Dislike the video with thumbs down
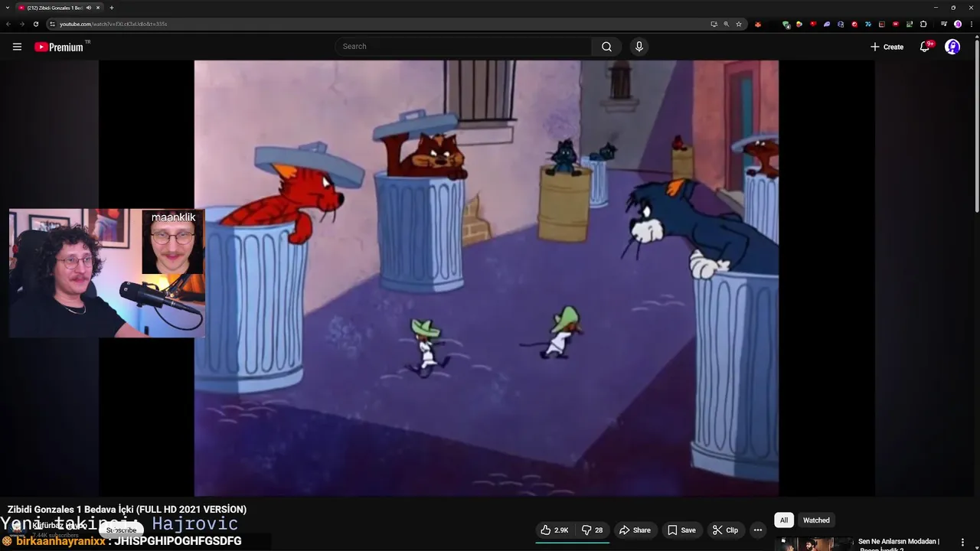Viewport: 980px width, 551px height. [x=593, y=530]
